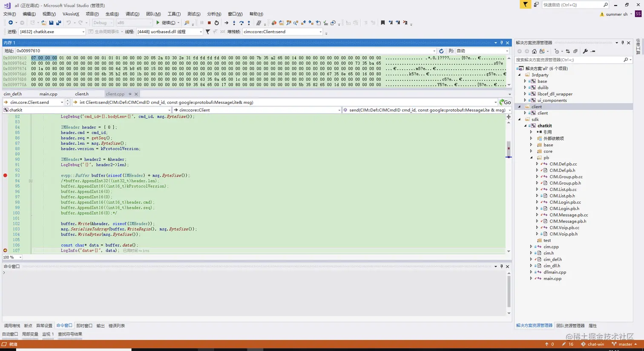Open Solution Explorer properties wrench

click(x=585, y=51)
